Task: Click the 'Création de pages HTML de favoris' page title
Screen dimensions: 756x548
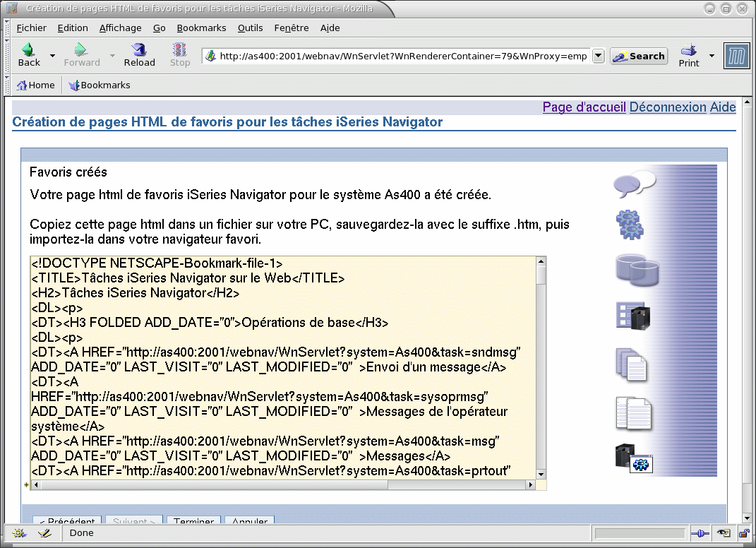Action: point(227,122)
